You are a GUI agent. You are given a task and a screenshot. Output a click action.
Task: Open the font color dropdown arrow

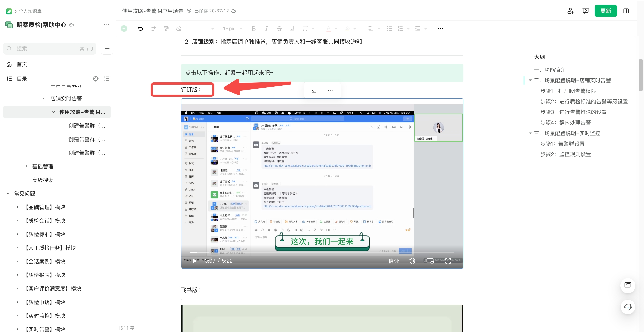[x=336, y=29]
